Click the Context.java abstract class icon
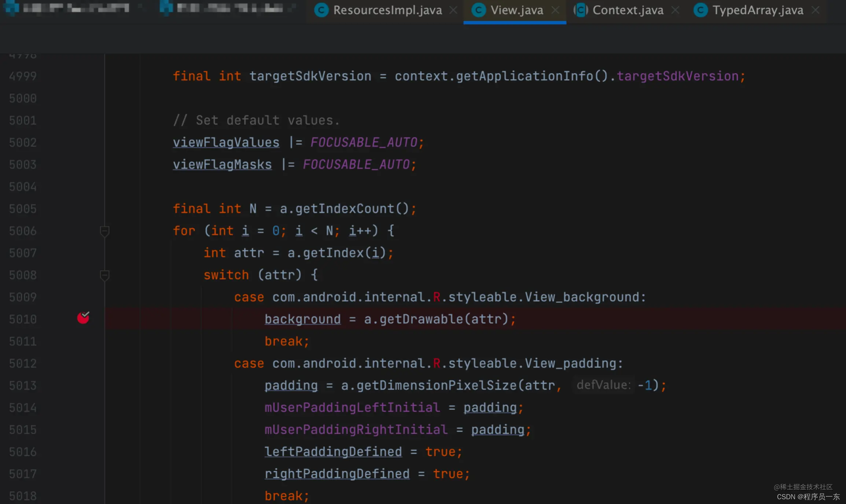This screenshot has height=504, width=846. tap(581, 10)
